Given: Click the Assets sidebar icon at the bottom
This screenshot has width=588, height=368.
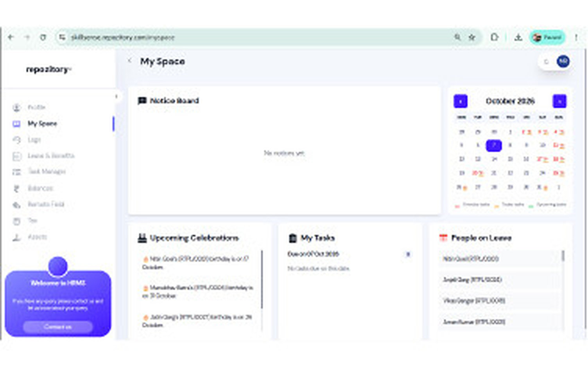Looking at the screenshot, I should pos(16,237).
